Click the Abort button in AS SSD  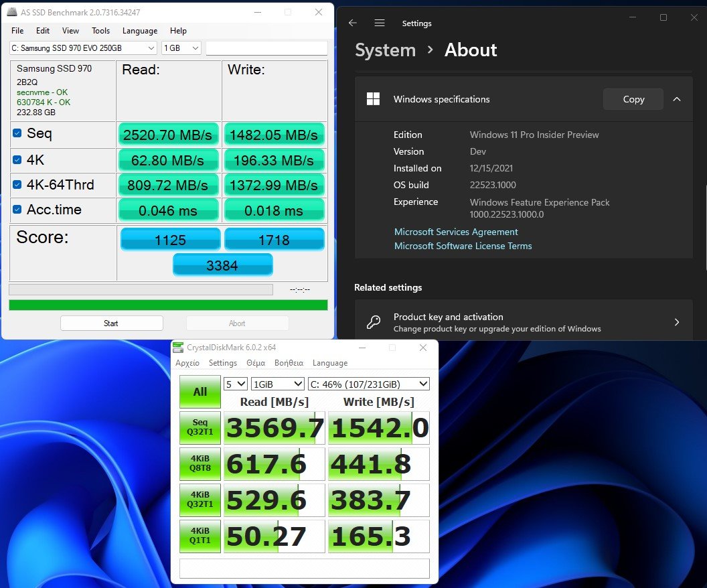(x=237, y=323)
